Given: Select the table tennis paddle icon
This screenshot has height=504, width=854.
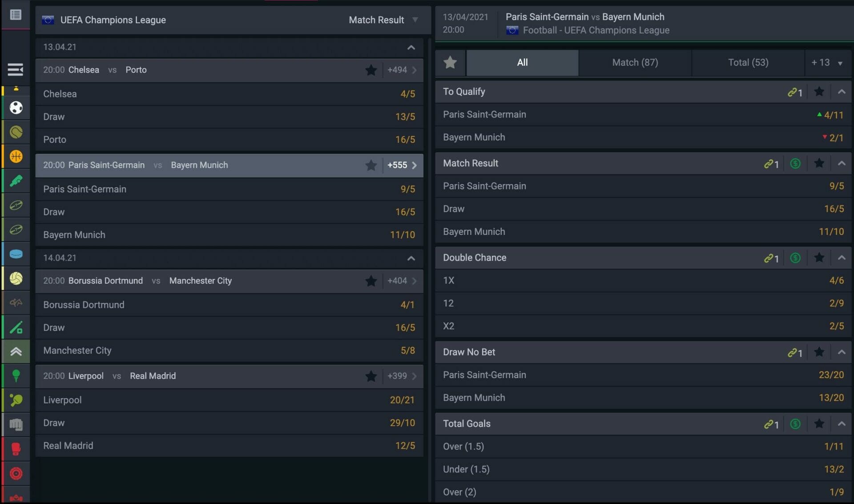Looking at the screenshot, I should pos(16,400).
